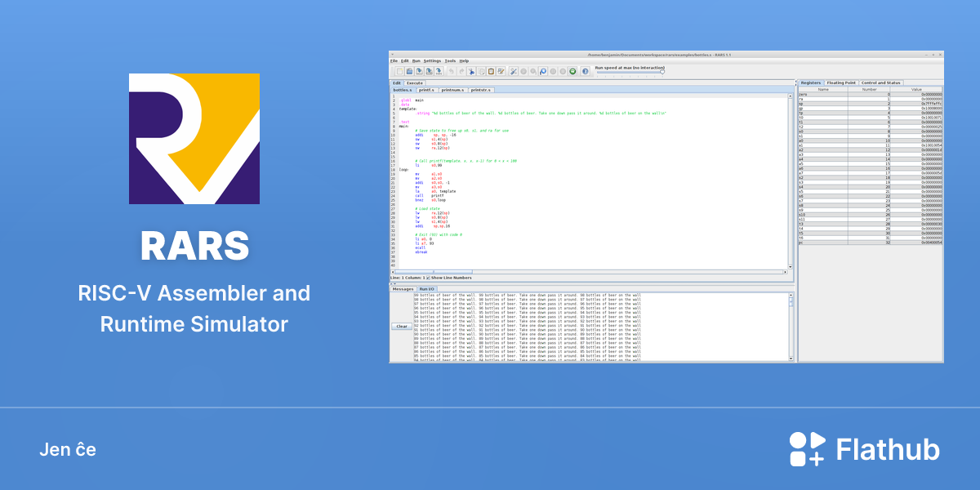Click the Backstep toolbar icon

point(543,71)
